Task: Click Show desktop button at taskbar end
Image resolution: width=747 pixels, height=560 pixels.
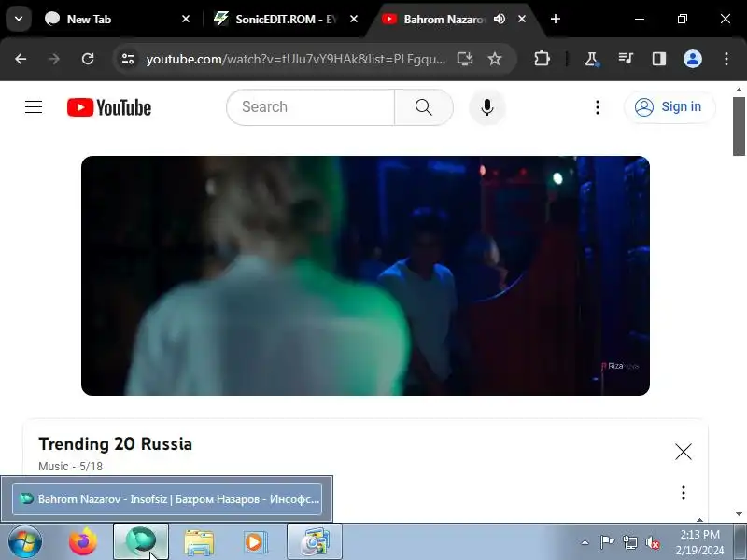Action: (740, 542)
